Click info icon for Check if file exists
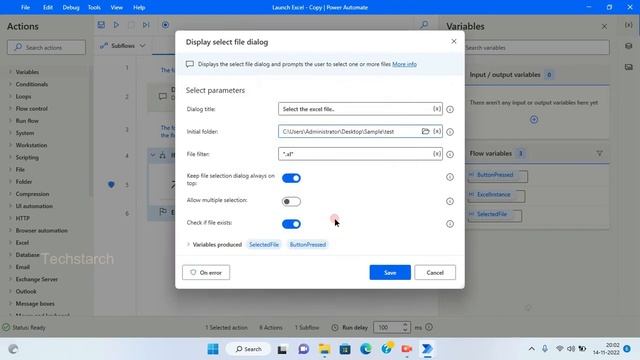Image resolution: width=640 pixels, height=360 pixels. 450,224
